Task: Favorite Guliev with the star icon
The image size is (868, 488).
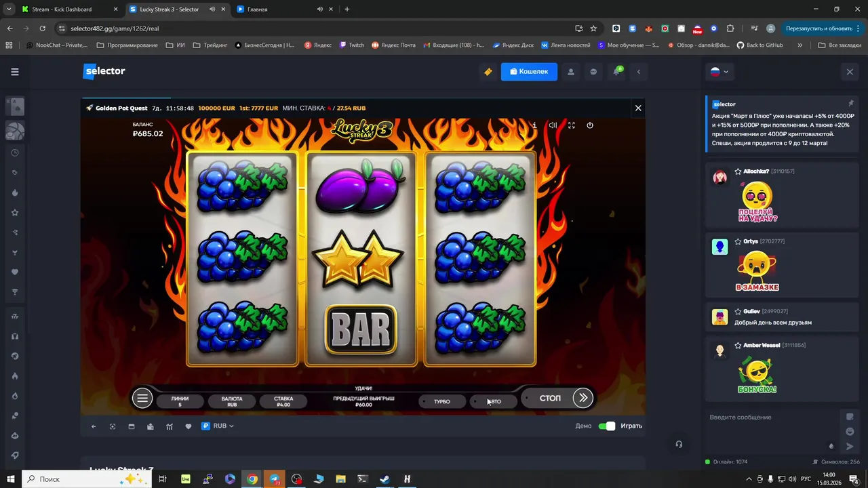Action: pyautogui.click(x=738, y=311)
